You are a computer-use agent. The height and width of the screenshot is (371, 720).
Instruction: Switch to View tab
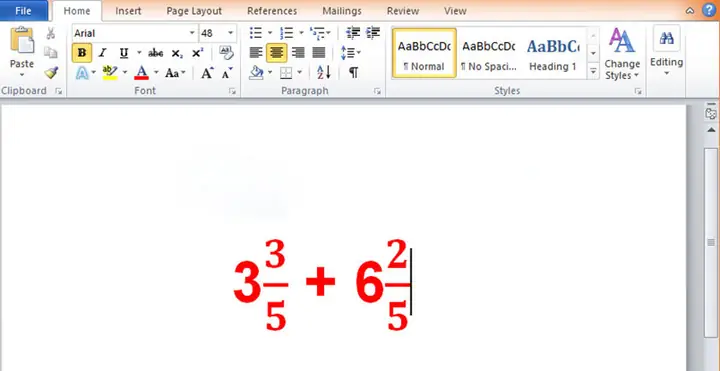[455, 11]
